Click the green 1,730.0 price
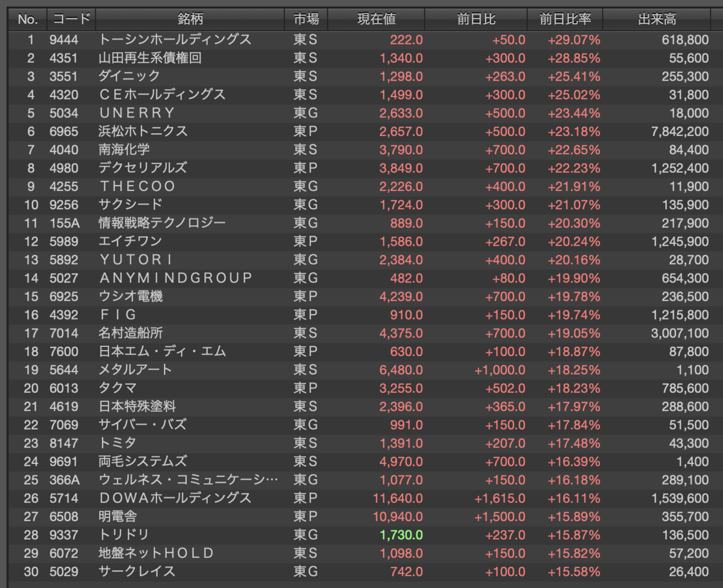This screenshot has height=588, width=723. tap(401, 535)
